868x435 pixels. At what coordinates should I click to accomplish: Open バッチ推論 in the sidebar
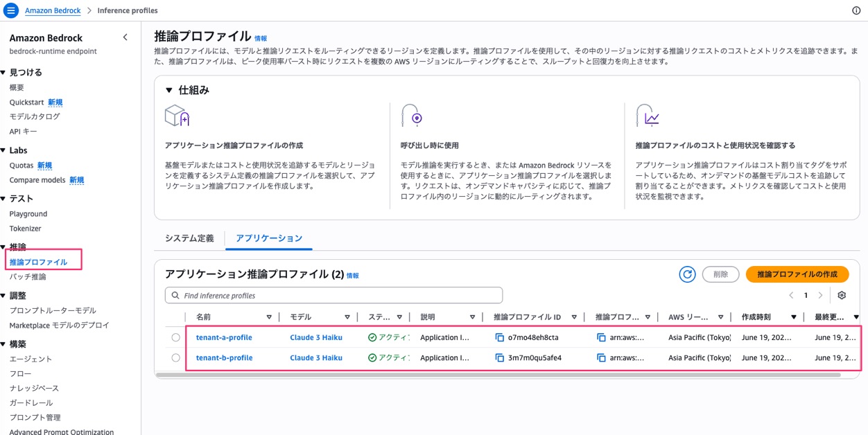(x=28, y=276)
